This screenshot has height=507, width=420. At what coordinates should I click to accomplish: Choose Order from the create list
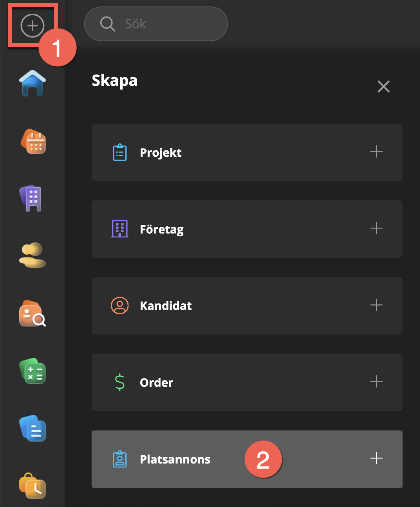[x=157, y=382]
